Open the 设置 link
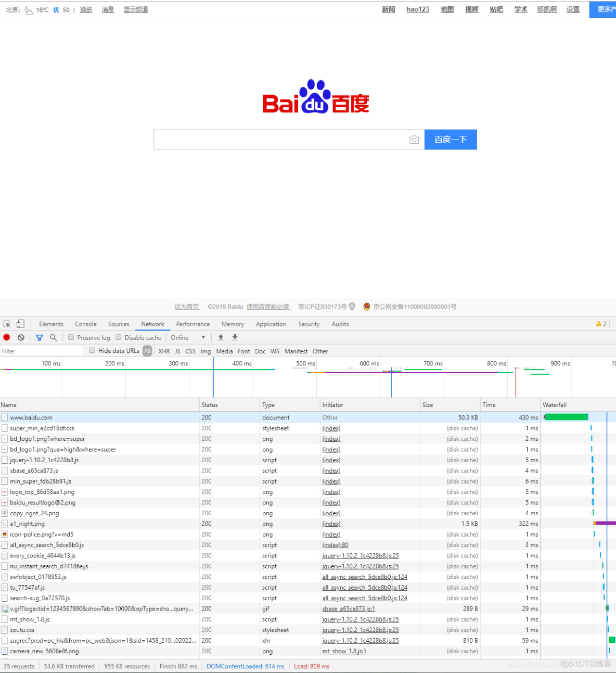Image resolution: width=616 pixels, height=673 pixels. pos(573,9)
